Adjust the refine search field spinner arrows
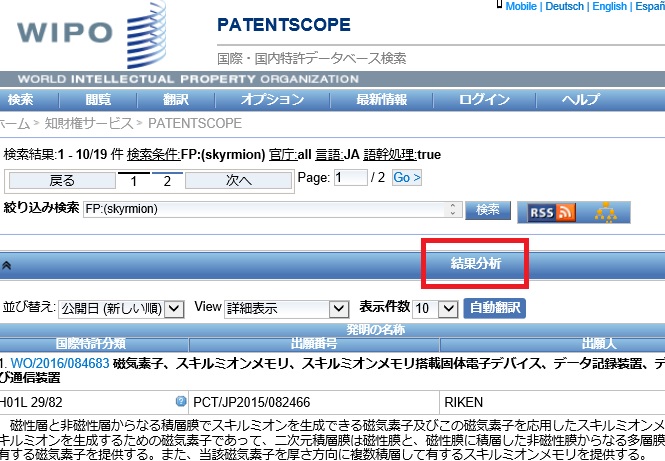 (x=453, y=209)
